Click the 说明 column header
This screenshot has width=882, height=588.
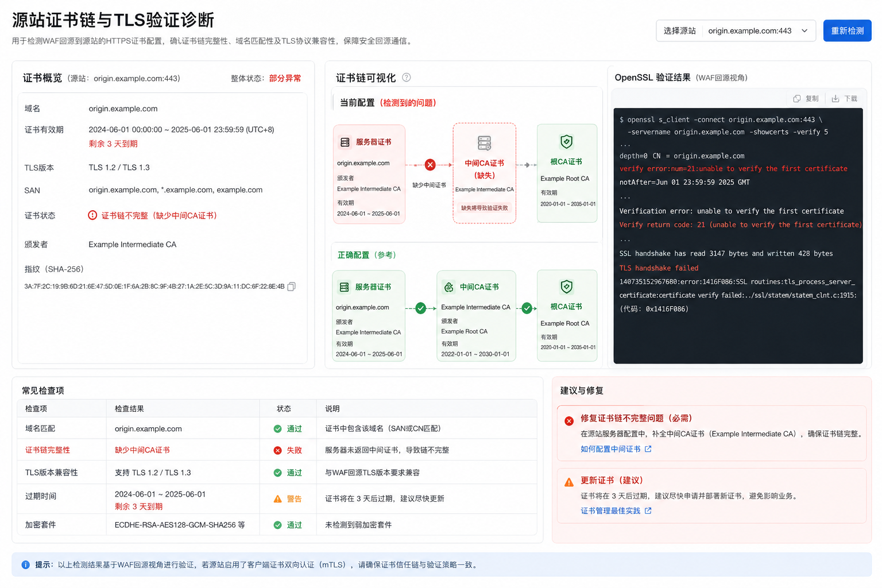[332, 409]
